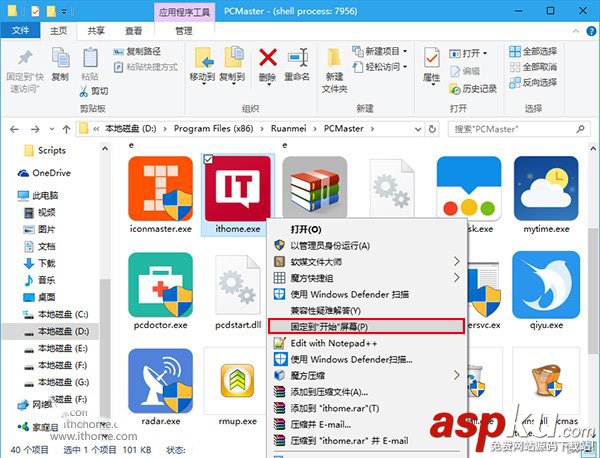This screenshot has width=600, height=458.
Task: Switch to the Share ribbon tab
Action: click(96, 31)
